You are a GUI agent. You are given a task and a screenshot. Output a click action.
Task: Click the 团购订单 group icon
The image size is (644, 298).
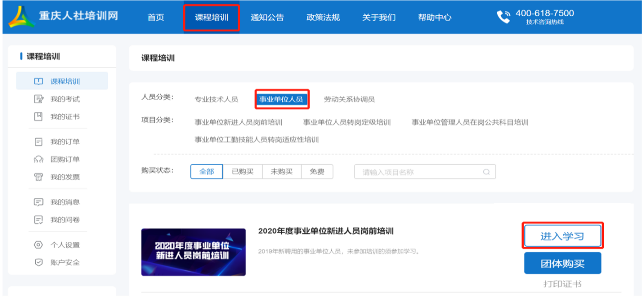[x=39, y=159]
